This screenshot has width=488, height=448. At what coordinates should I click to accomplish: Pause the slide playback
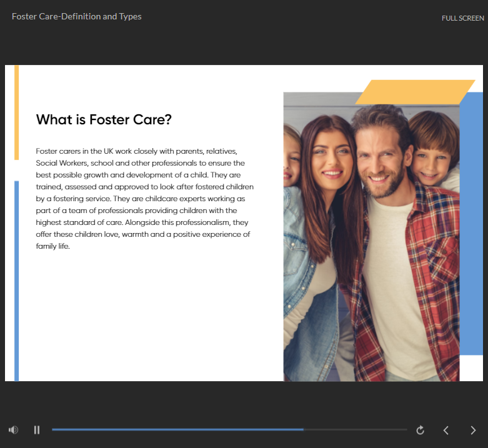[x=37, y=430]
